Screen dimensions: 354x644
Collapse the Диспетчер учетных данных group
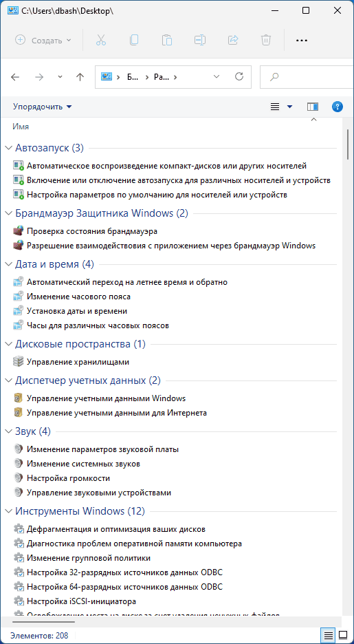(8, 380)
